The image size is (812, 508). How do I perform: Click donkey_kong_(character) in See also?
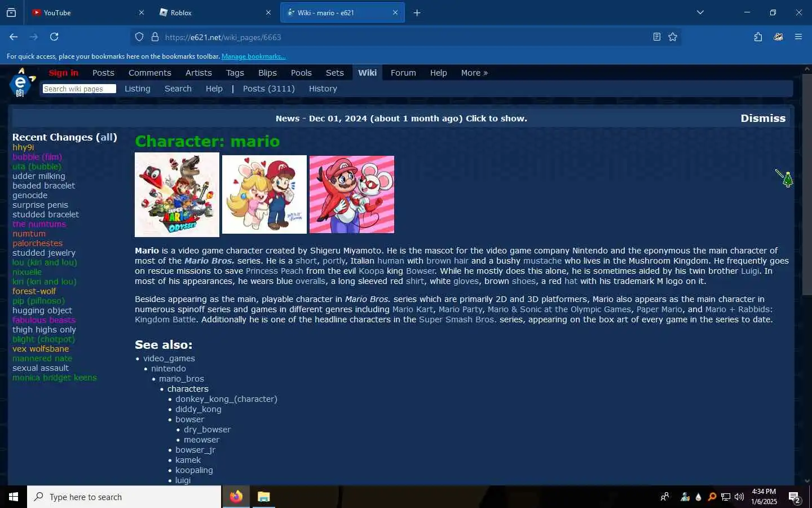tap(226, 399)
